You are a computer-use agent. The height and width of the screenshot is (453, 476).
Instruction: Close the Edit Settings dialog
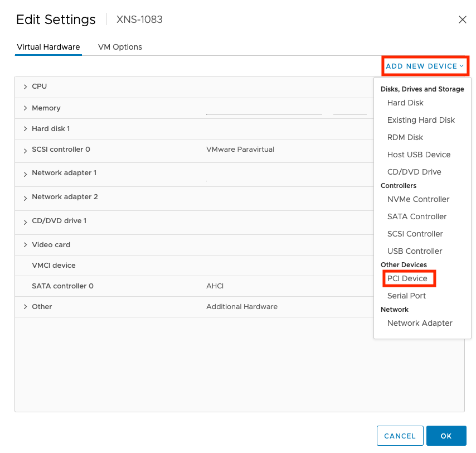[462, 20]
